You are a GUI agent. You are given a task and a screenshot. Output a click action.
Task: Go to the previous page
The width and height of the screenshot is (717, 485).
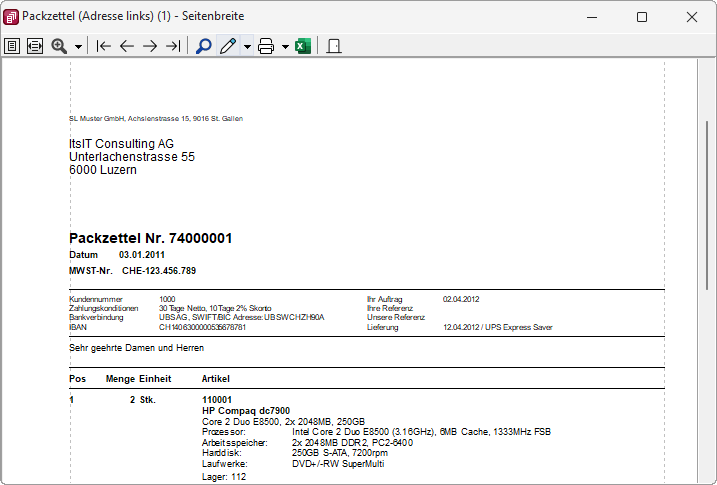127,46
